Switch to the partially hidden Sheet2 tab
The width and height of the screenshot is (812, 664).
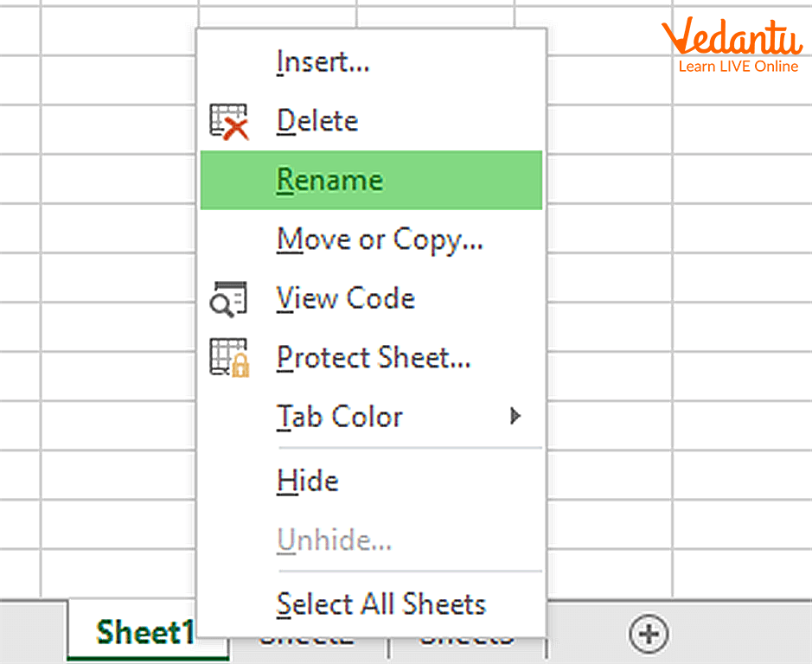(308, 642)
